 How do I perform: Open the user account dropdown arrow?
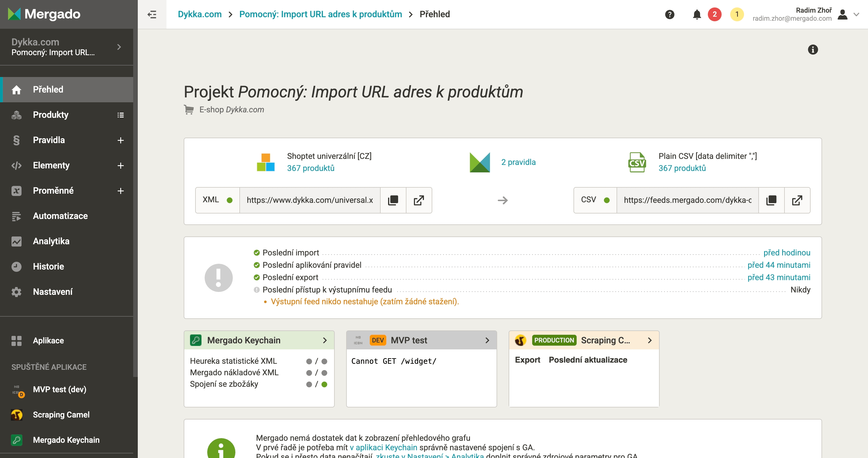tap(856, 14)
